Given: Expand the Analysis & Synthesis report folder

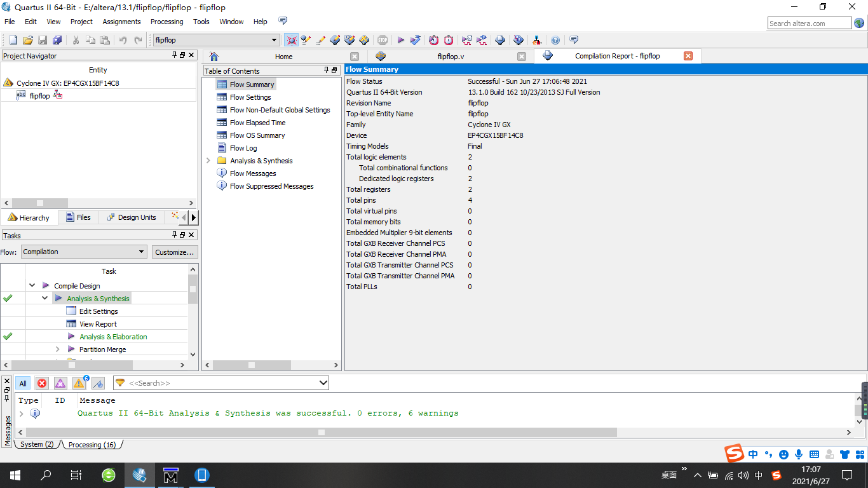Looking at the screenshot, I should [x=208, y=161].
